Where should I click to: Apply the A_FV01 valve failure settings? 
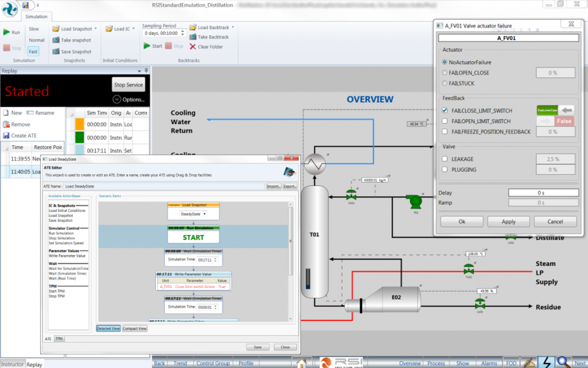pyautogui.click(x=508, y=221)
